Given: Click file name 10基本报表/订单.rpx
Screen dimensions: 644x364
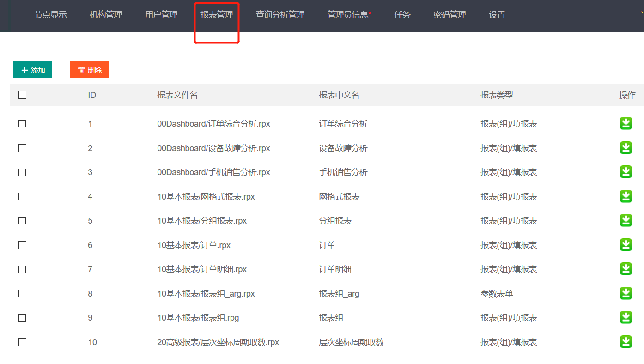Looking at the screenshot, I should [194, 245].
